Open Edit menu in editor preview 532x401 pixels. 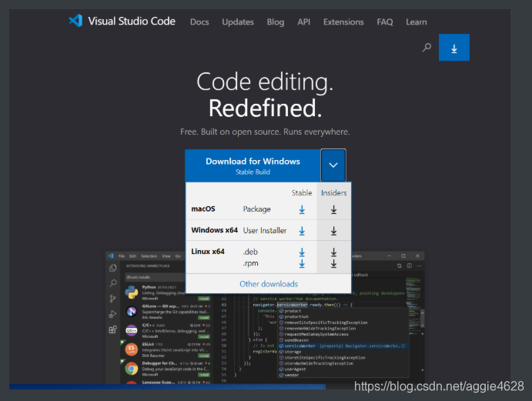[132, 256]
